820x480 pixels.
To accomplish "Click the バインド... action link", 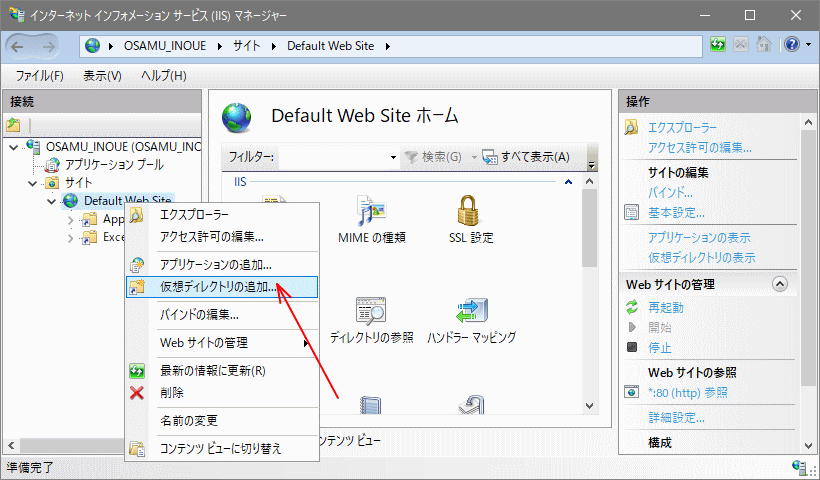I will pos(670,192).
